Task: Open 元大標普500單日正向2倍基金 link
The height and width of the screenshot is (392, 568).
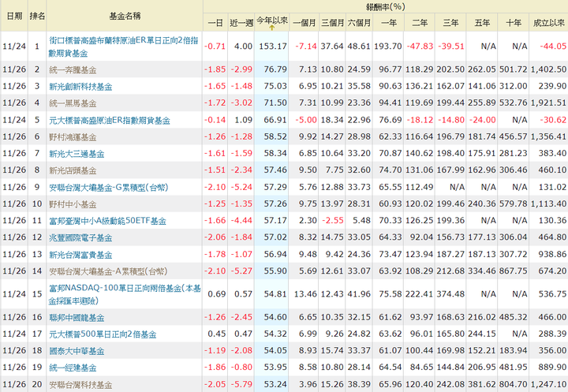Action: pos(103,334)
